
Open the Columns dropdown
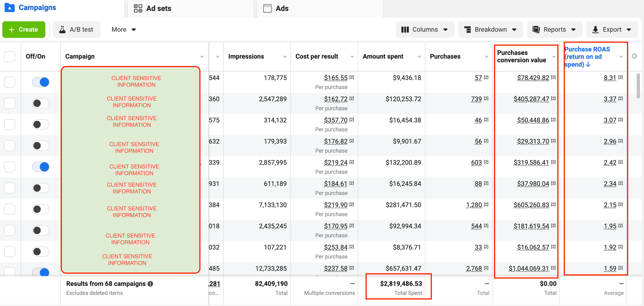(424, 30)
